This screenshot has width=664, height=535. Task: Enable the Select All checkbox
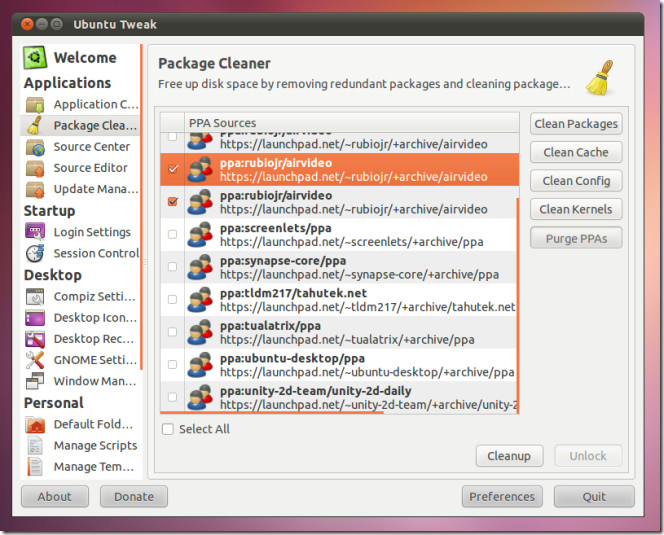coord(168,429)
